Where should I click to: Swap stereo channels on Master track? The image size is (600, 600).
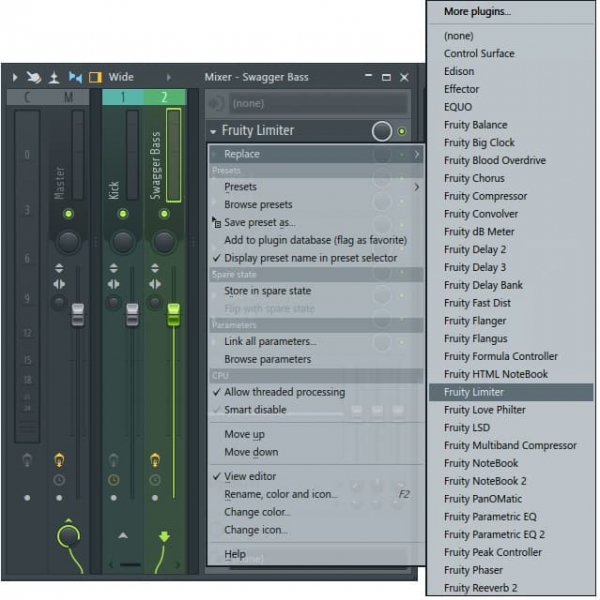tap(59, 284)
